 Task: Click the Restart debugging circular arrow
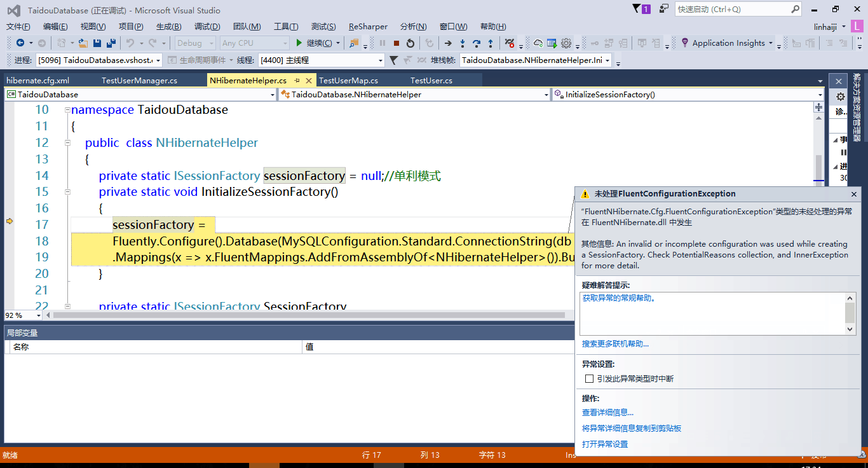click(410, 43)
